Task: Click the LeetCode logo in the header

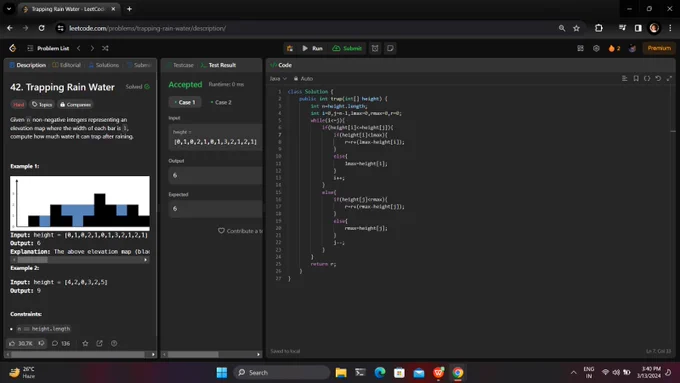Action: (13, 48)
